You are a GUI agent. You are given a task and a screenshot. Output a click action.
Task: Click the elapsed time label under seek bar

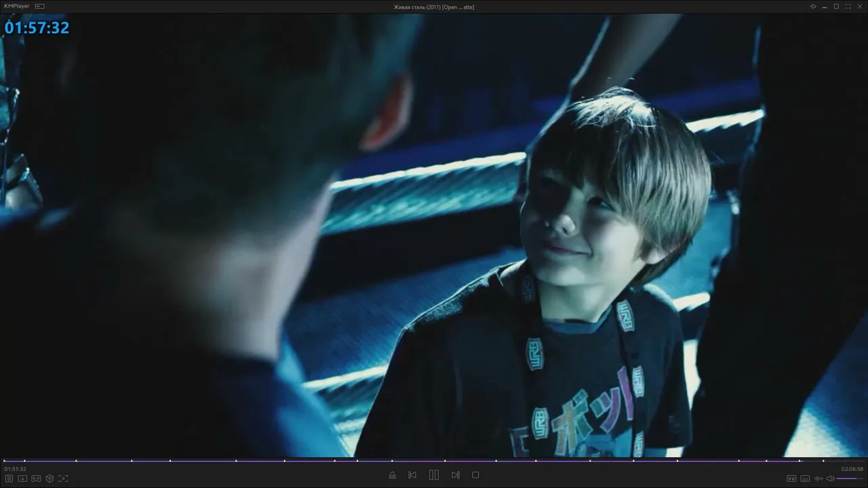[15, 469]
